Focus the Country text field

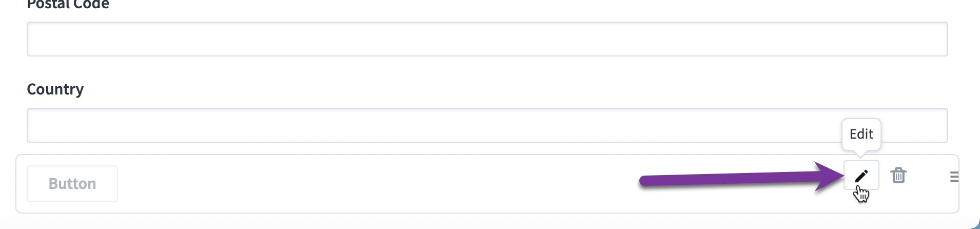point(487,125)
